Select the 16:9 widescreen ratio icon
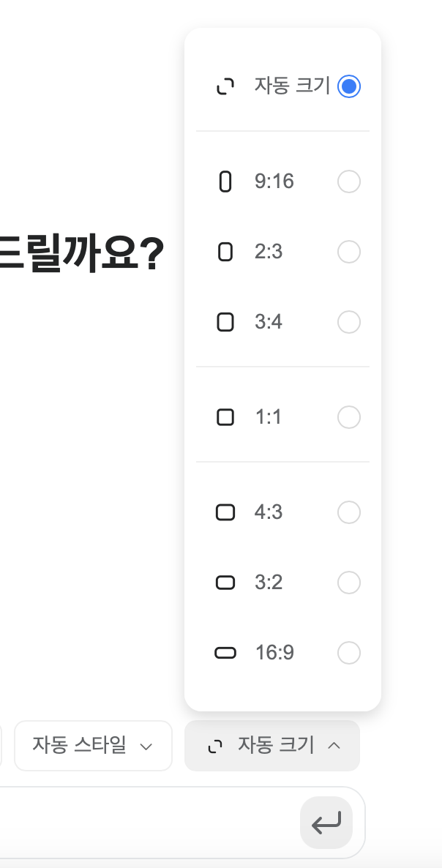This screenshot has height=868, width=442. [225, 652]
